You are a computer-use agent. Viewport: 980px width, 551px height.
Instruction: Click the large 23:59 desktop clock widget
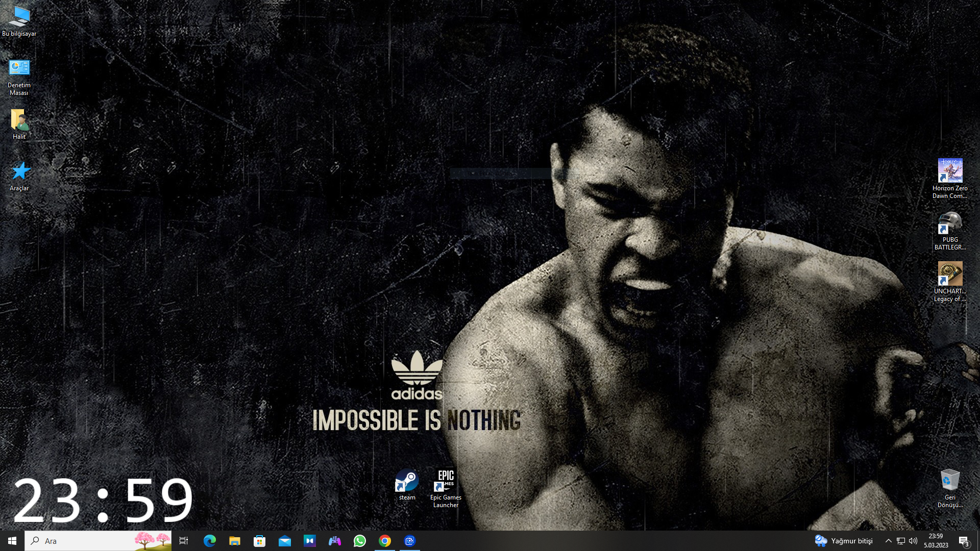click(103, 500)
